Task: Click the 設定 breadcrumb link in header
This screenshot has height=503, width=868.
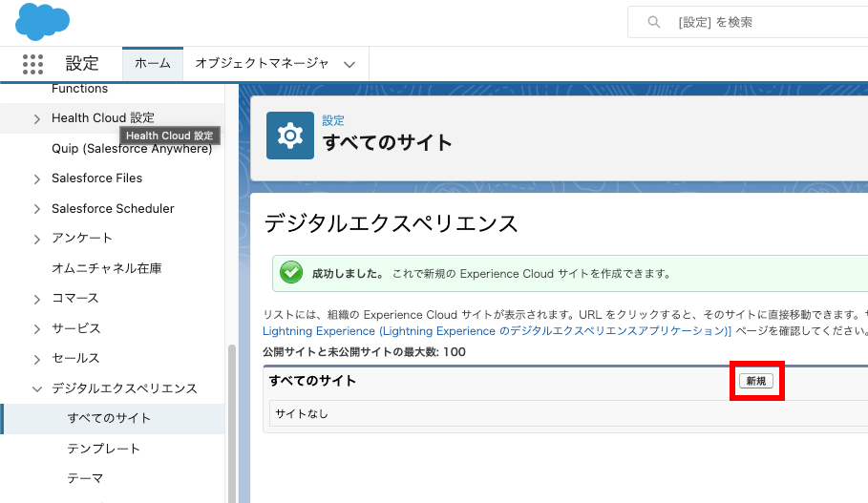Action: click(x=333, y=120)
